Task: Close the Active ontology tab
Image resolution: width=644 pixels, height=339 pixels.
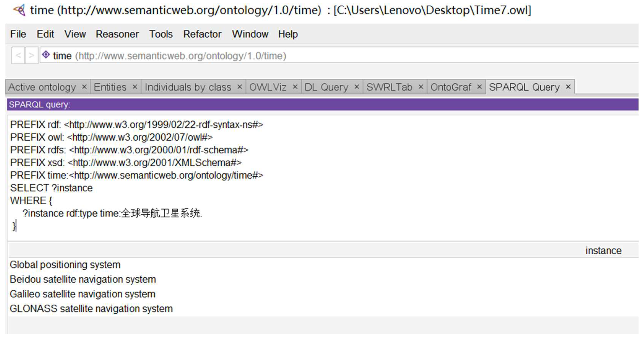Action: pyautogui.click(x=84, y=87)
